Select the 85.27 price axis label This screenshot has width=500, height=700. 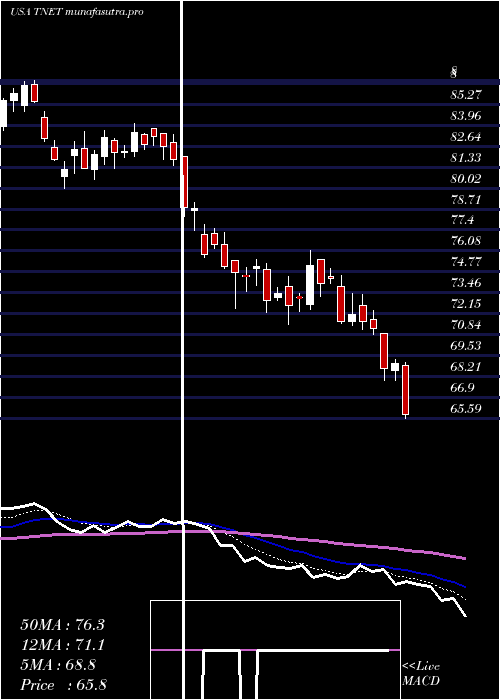point(466,95)
